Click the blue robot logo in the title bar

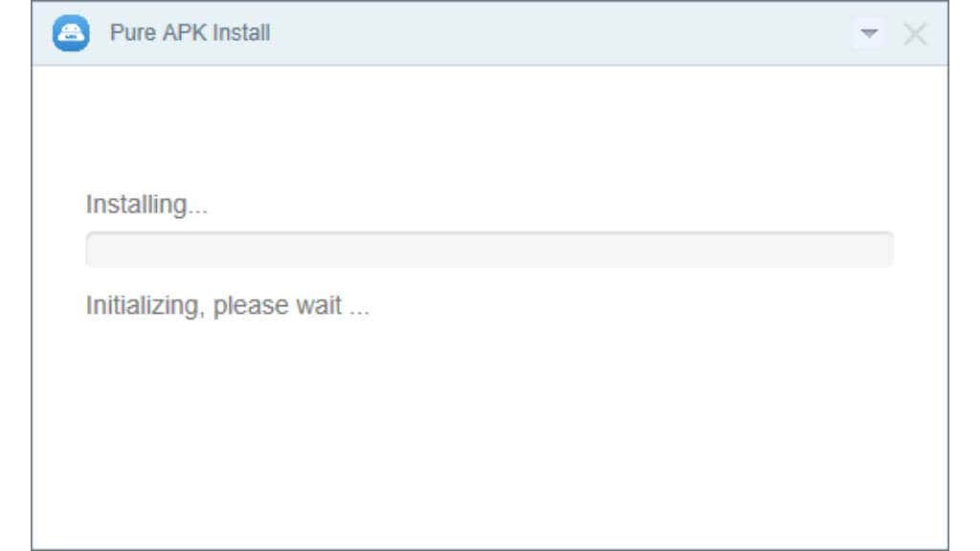[71, 33]
